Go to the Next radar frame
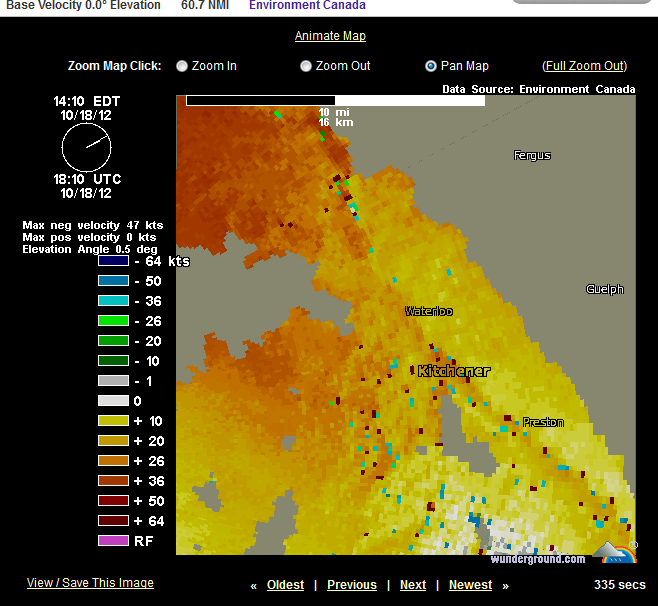Image resolution: width=658 pixels, height=606 pixels. coord(413,585)
